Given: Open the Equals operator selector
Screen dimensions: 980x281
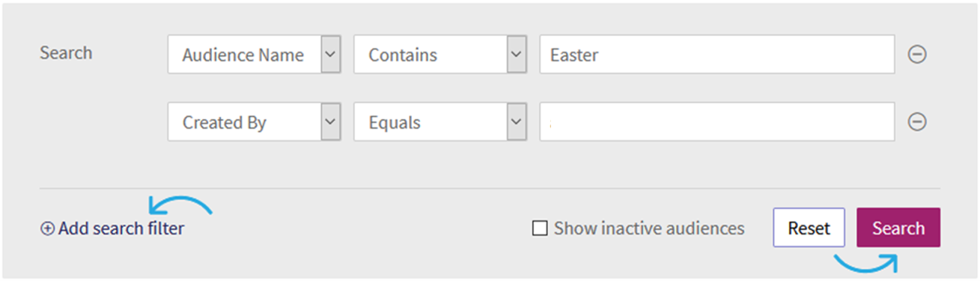Looking at the screenshot, I should pos(440,122).
